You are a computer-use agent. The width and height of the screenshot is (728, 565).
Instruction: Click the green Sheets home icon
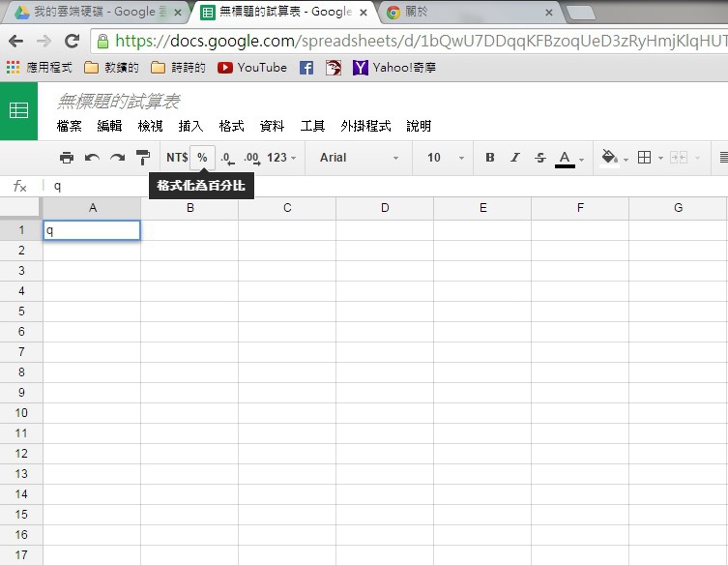tap(18, 110)
